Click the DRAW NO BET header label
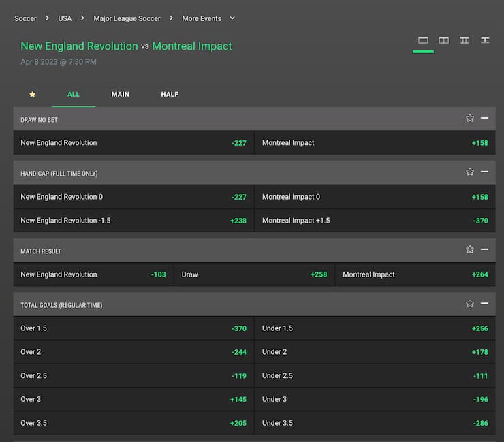Image resolution: width=504 pixels, height=442 pixels. 39,120
